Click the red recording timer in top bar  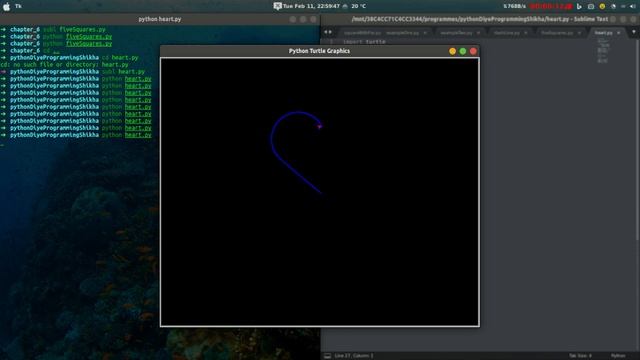coord(551,6)
